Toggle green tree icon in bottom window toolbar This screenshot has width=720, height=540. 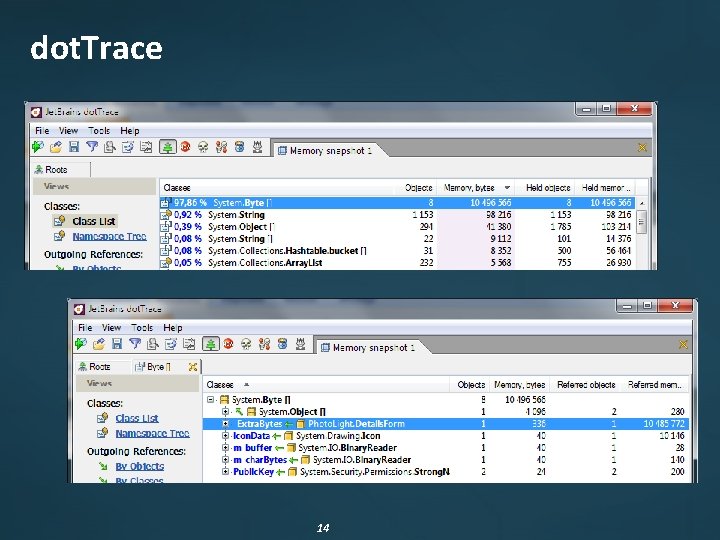pos(210,343)
